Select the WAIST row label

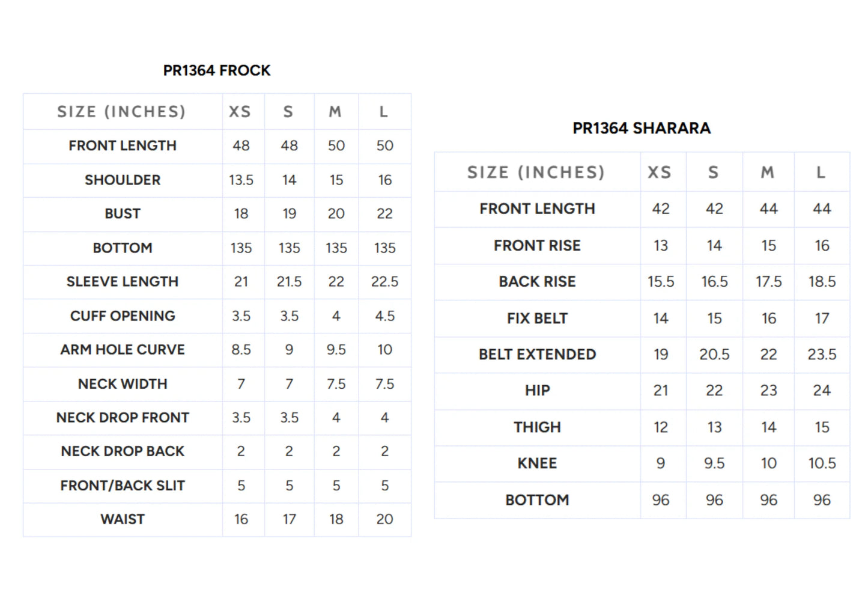tap(123, 519)
